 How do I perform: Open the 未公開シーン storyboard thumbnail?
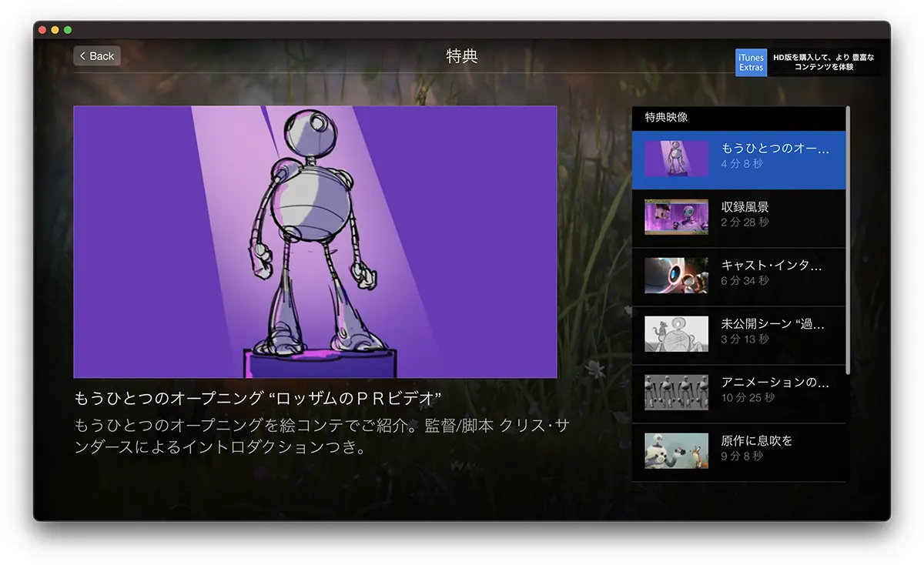point(676,334)
